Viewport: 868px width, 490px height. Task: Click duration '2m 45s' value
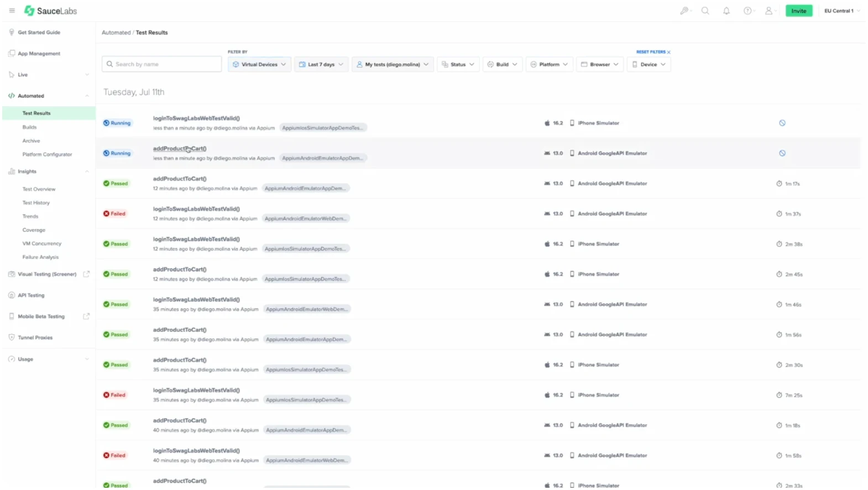coord(793,274)
